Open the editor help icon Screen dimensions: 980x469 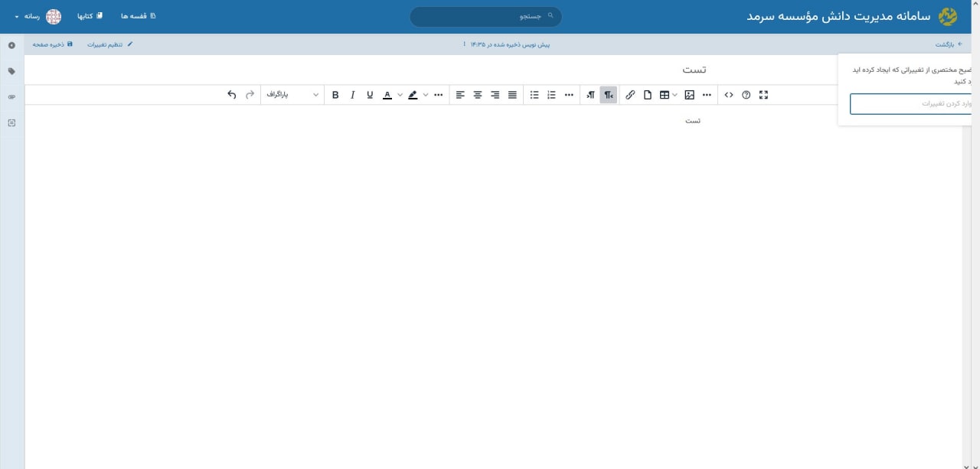tap(746, 95)
